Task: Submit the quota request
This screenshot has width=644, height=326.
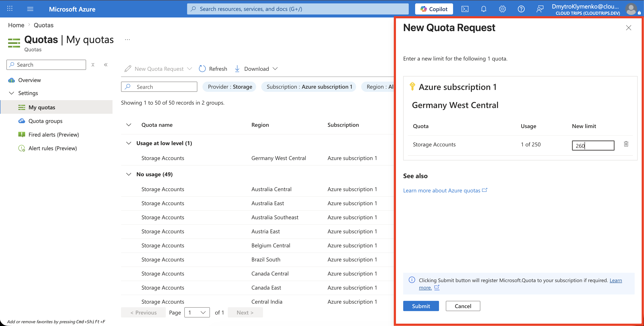Action: 421,306
